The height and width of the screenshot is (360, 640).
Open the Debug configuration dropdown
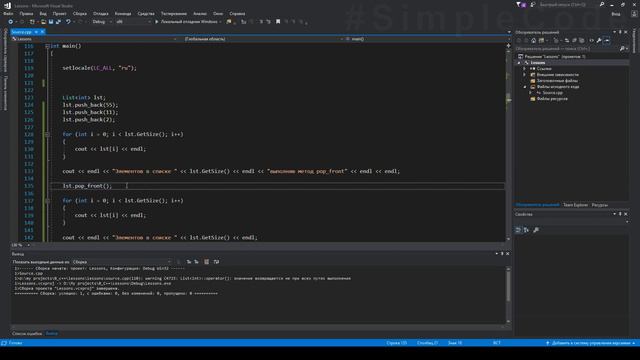click(x=102, y=22)
